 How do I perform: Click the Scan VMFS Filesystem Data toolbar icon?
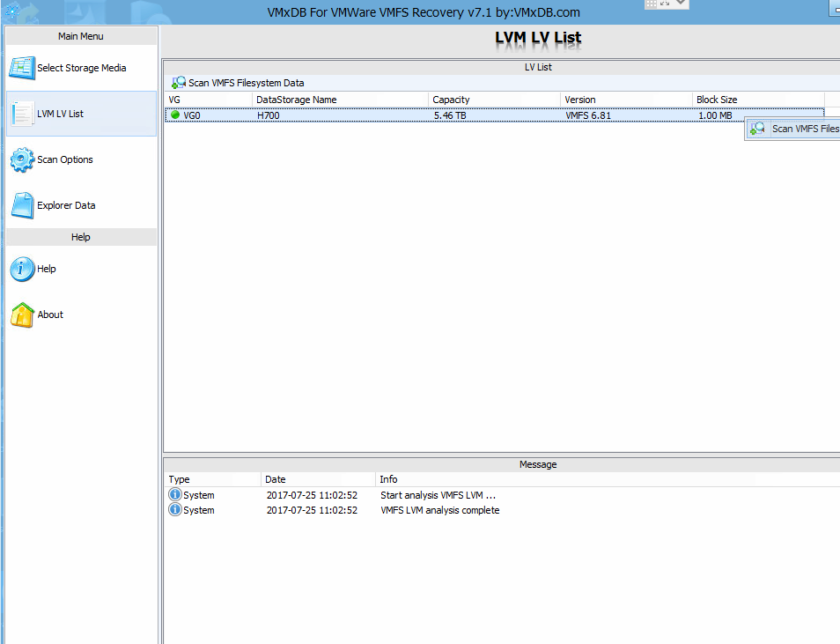pos(179,83)
